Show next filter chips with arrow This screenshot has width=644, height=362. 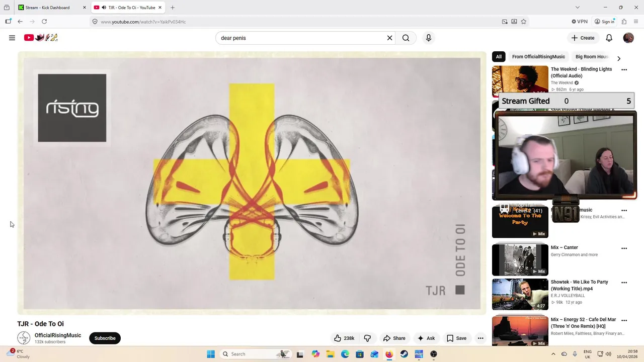(619, 58)
